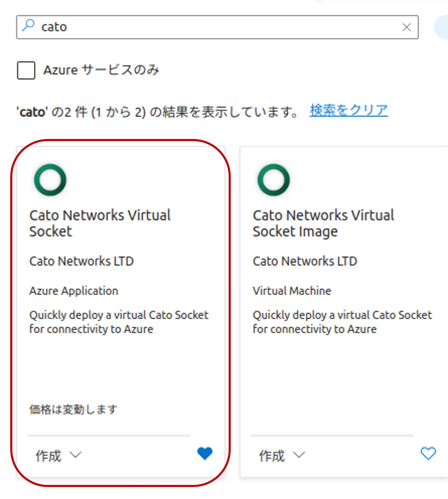
Task: Click the 価格は変動します pricing text
Action: point(73,409)
